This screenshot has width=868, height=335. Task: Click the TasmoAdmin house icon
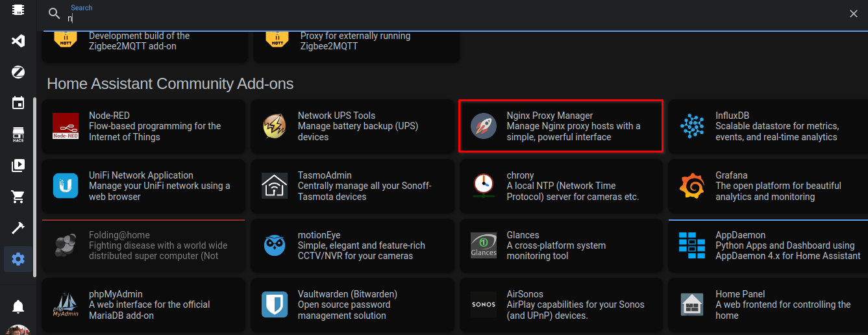click(x=275, y=186)
